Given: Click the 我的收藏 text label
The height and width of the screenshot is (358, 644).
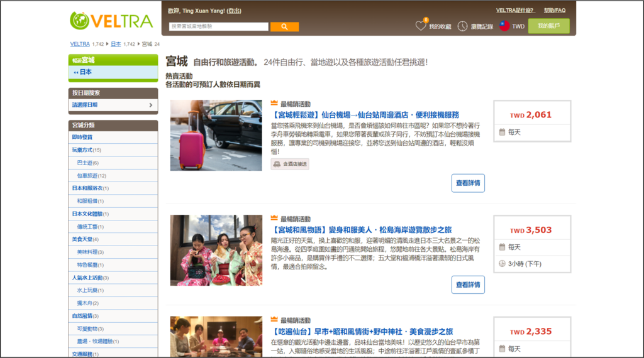Looking at the screenshot, I should pos(440,26).
